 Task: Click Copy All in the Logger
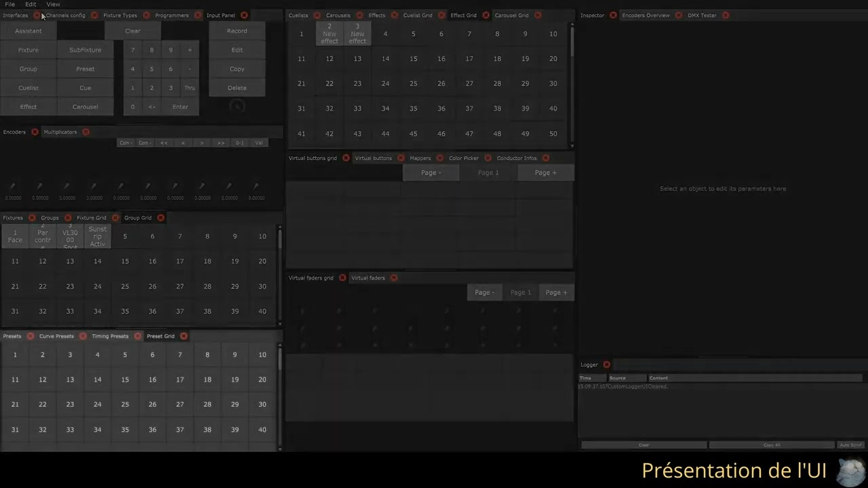[x=772, y=445]
